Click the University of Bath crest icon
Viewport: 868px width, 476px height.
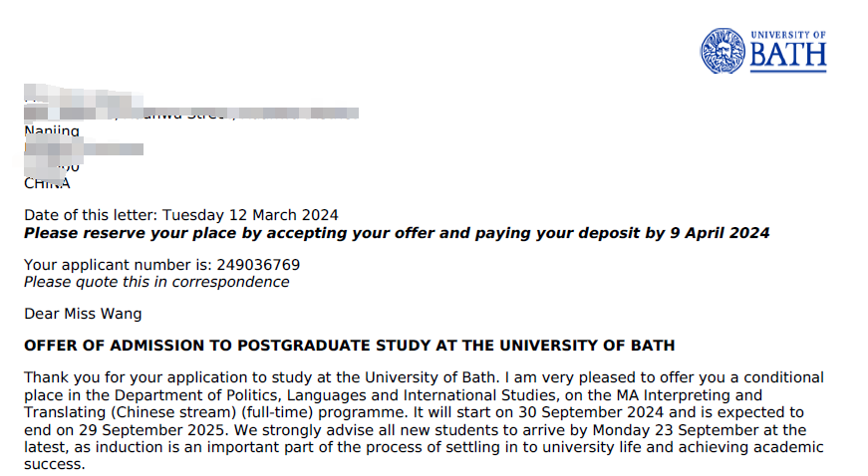click(x=723, y=51)
